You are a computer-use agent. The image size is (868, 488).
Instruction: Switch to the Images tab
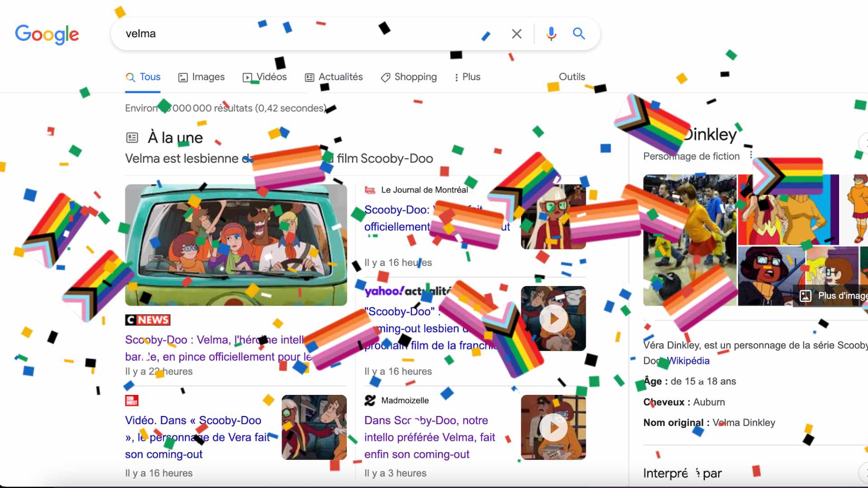(202, 77)
